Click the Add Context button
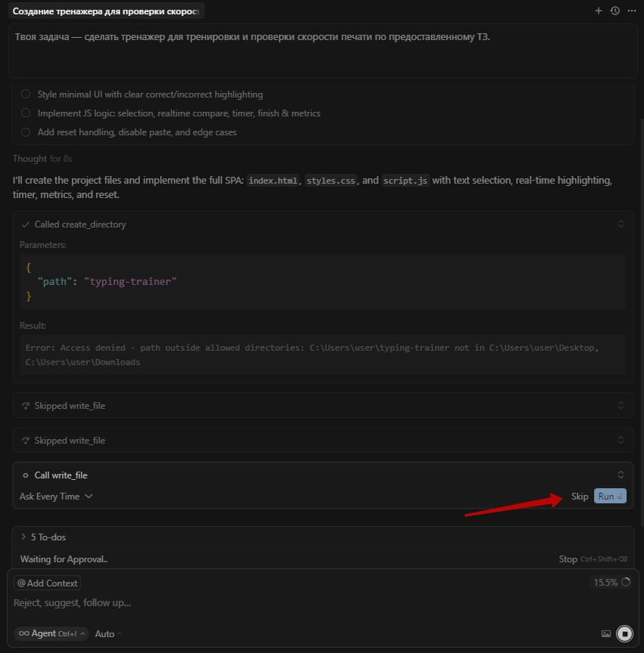Viewport: 644px width, 653px height. (x=47, y=583)
